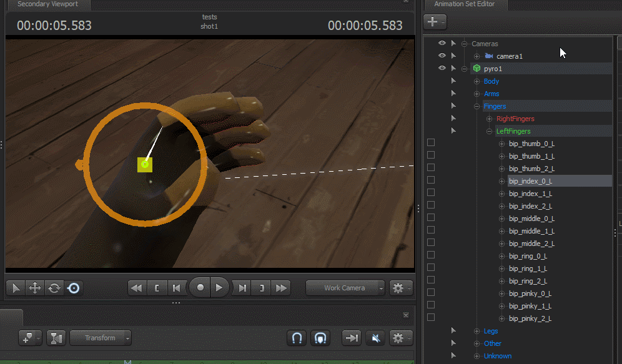Click the current timecode at top left
This screenshot has height=364, width=622.
[x=54, y=26]
